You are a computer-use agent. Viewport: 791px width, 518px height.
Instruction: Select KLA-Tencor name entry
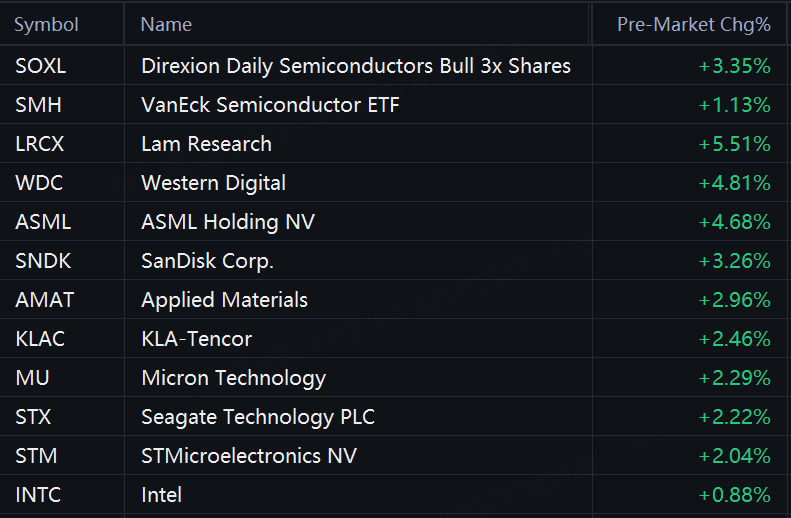click(x=196, y=339)
